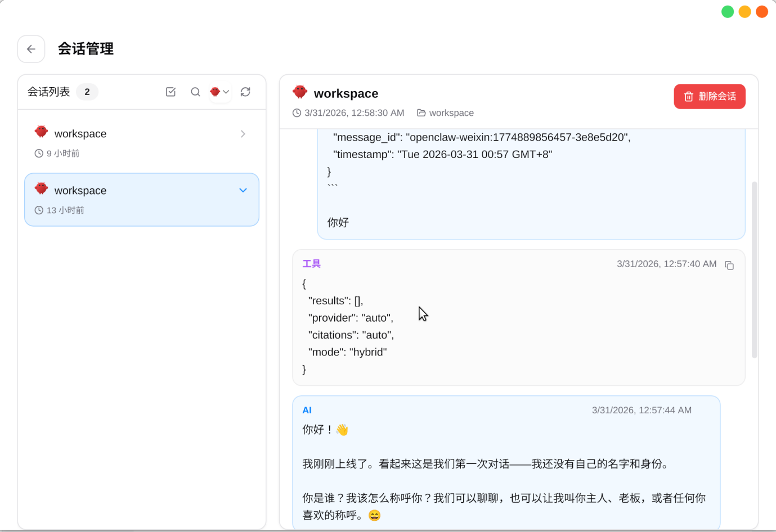Screen dimensions: 776x532
Task: Click the 工具 label of the tool message
Action: point(312,264)
